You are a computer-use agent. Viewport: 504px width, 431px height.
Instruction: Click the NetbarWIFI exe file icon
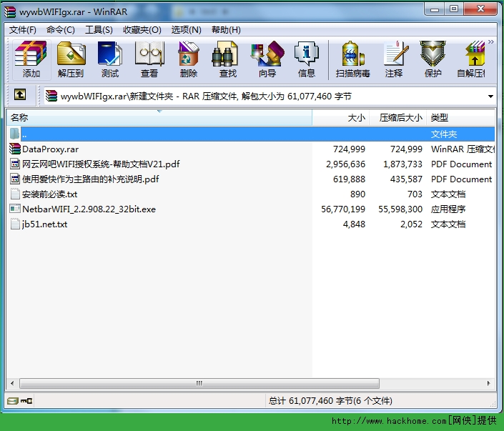pyautogui.click(x=15, y=209)
